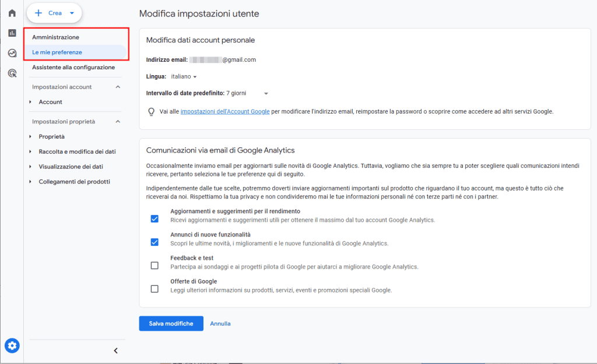Viewport: 597px width, 364px height.
Task: Open the Crea dropdown arrow
Action: 72,13
